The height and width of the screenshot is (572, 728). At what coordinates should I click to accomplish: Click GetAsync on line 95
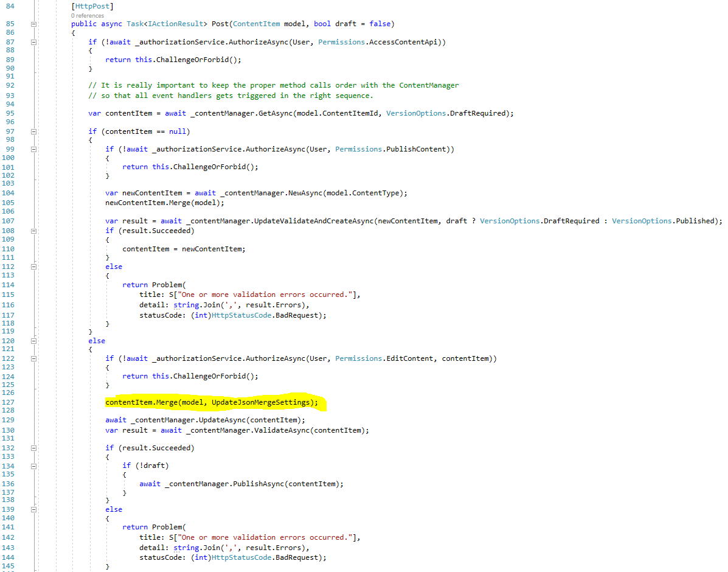click(x=276, y=113)
